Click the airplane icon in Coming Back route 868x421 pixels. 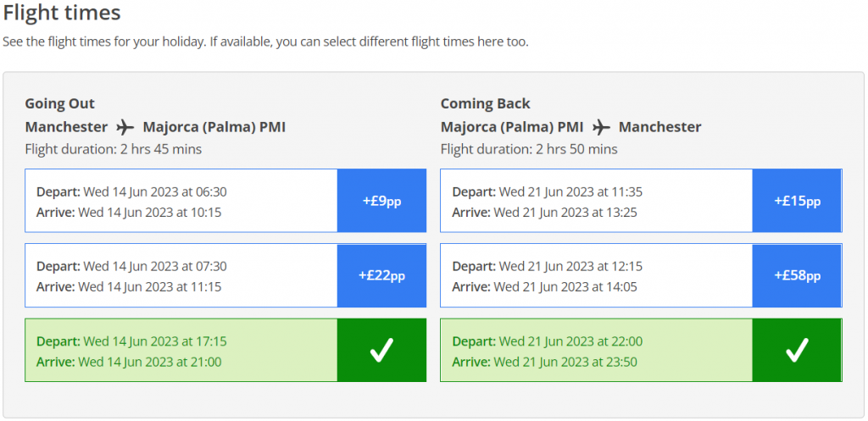[x=601, y=127]
